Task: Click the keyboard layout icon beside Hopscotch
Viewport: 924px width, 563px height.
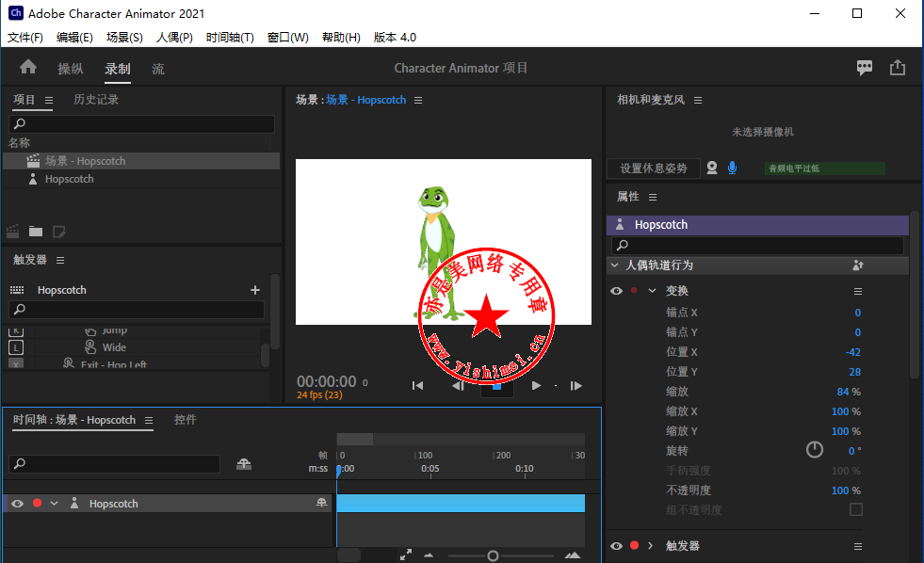Action: 17,290
